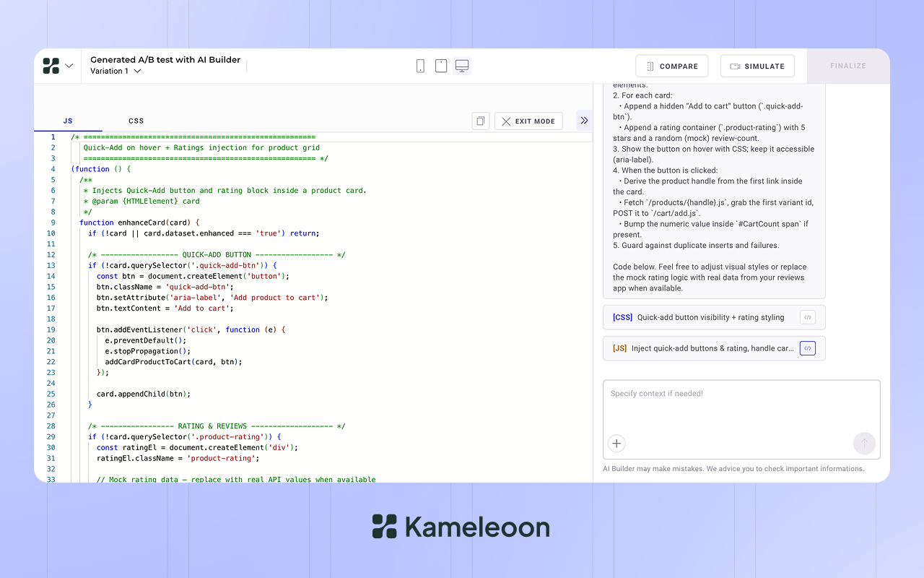This screenshot has width=924, height=578.
Task: Collapse the editor with the double-chevron
Action: [x=584, y=121]
